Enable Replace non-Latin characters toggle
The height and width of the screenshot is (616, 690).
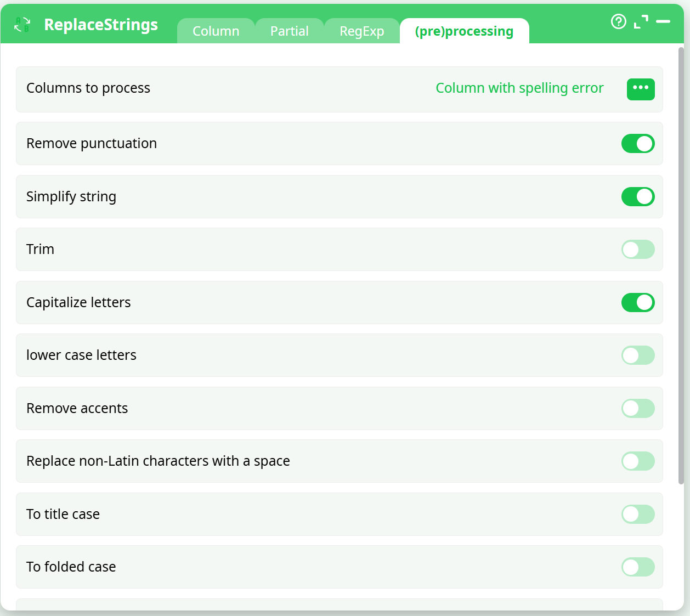pyautogui.click(x=638, y=461)
